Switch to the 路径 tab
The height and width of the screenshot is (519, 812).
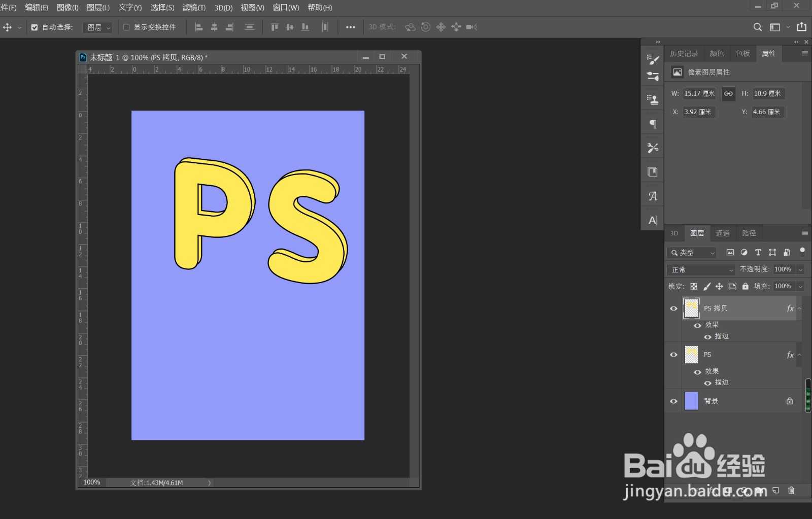(749, 233)
